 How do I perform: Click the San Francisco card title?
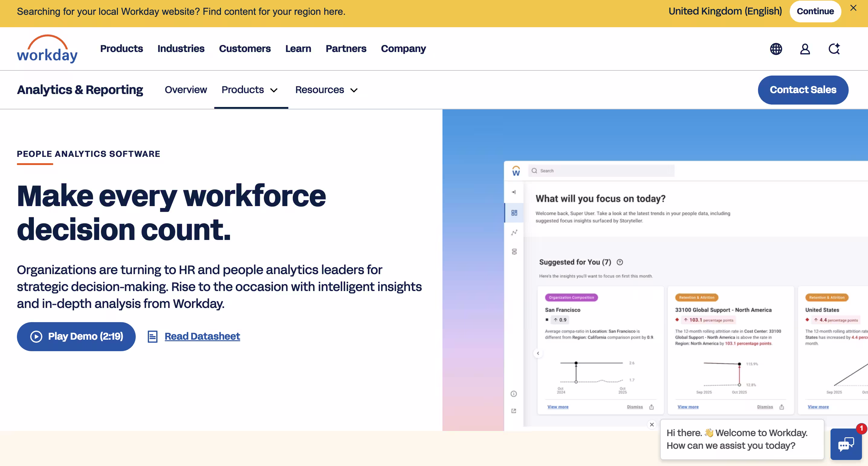[x=562, y=310]
